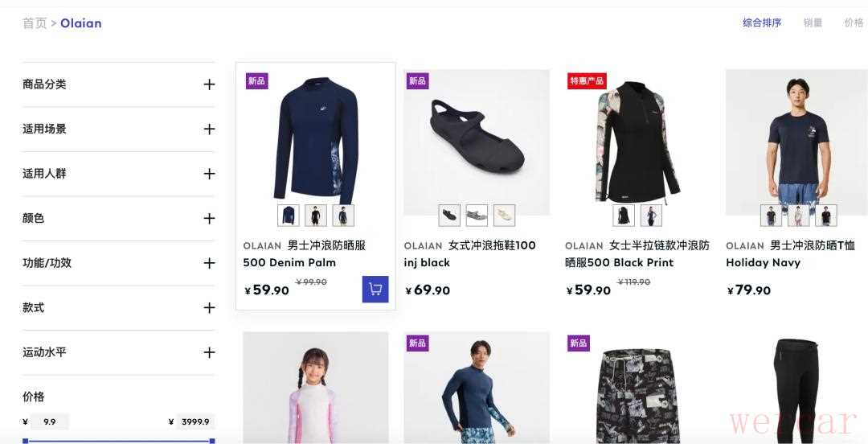Select third thumbnail under Holiday Navy T-shirt
The height and width of the screenshot is (444, 868).
click(826, 215)
